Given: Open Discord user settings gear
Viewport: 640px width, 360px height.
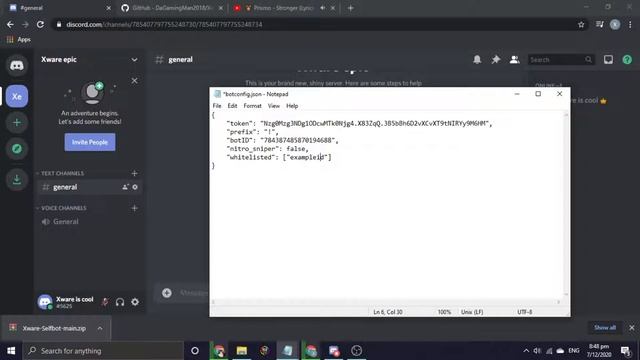Looking at the screenshot, I should pyautogui.click(x=135, y=302).
